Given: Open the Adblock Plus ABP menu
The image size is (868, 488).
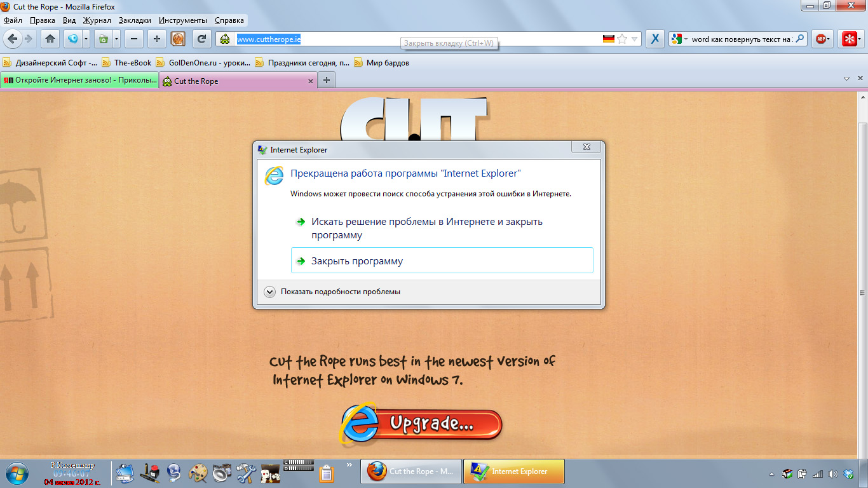Looking at the screenshot, I should (x=823, y=39).
